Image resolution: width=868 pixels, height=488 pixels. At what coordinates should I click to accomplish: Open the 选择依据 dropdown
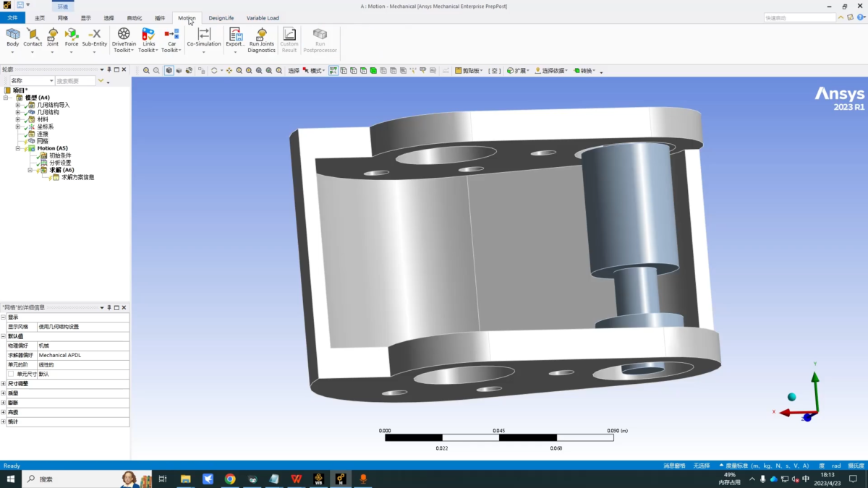click(551, 71)
